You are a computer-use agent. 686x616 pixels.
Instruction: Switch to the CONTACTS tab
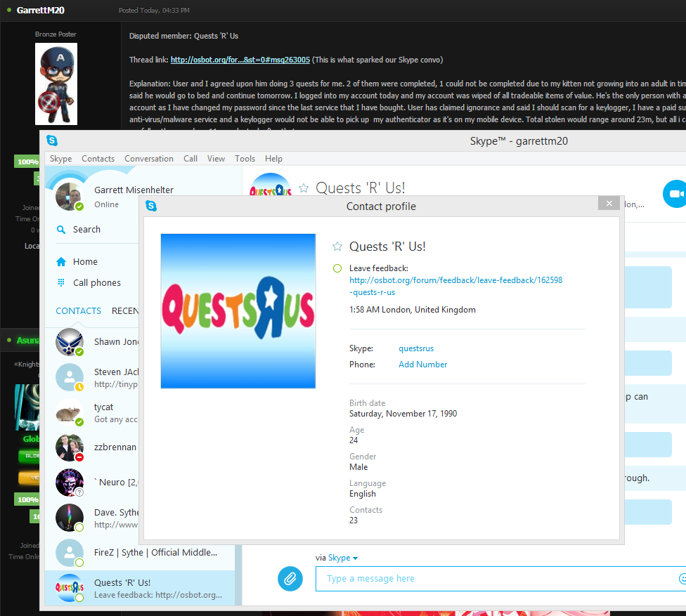pyautogui.click(x=78, y=311)
